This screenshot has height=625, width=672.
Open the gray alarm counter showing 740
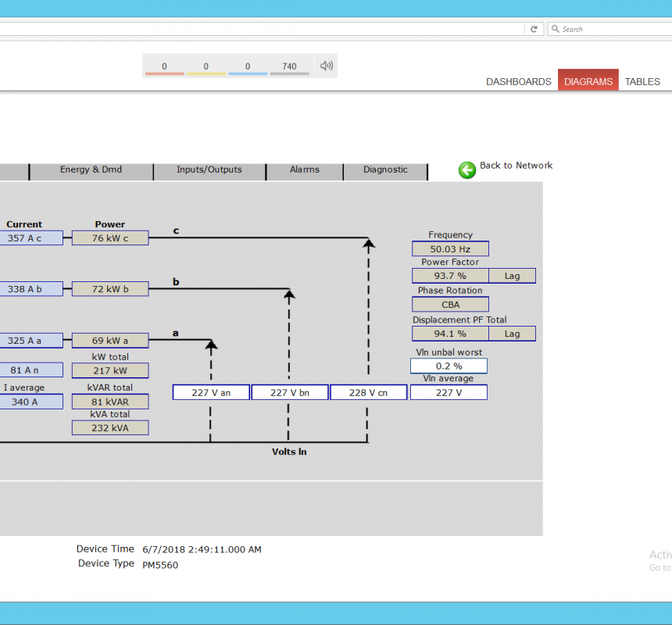(x=289, y=66)
